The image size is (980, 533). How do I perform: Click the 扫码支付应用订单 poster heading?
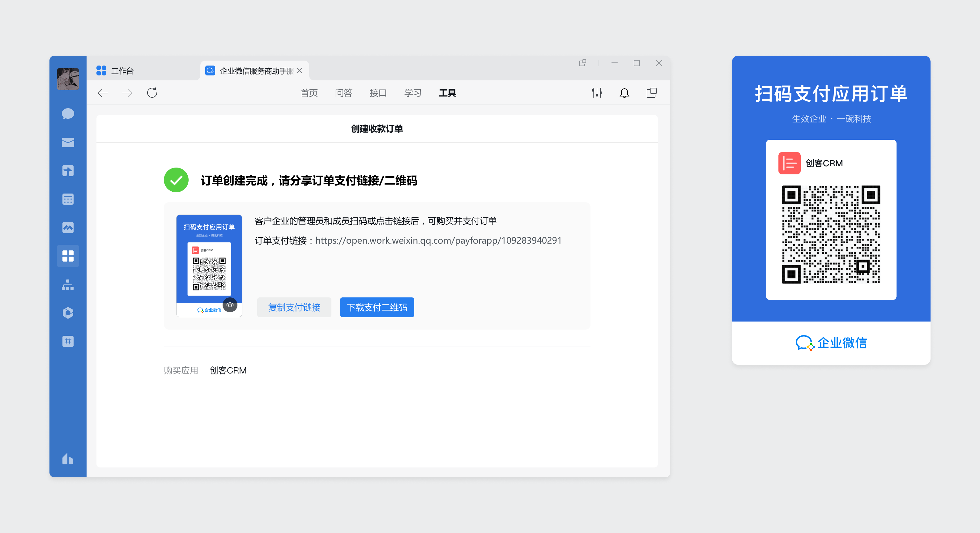(831, 94)
